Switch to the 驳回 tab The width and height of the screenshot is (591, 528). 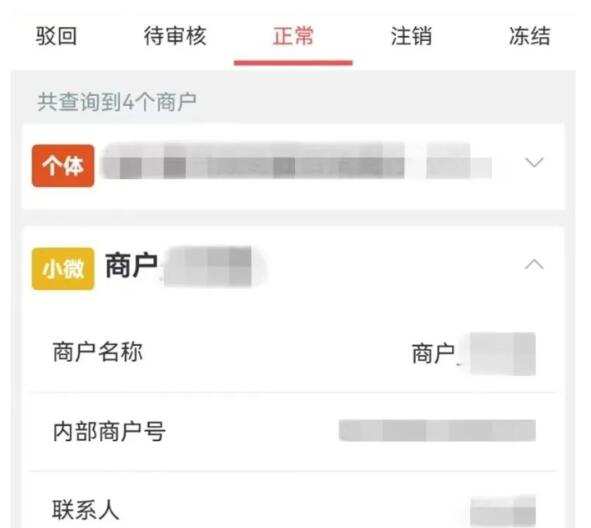[x=57, y=36]
